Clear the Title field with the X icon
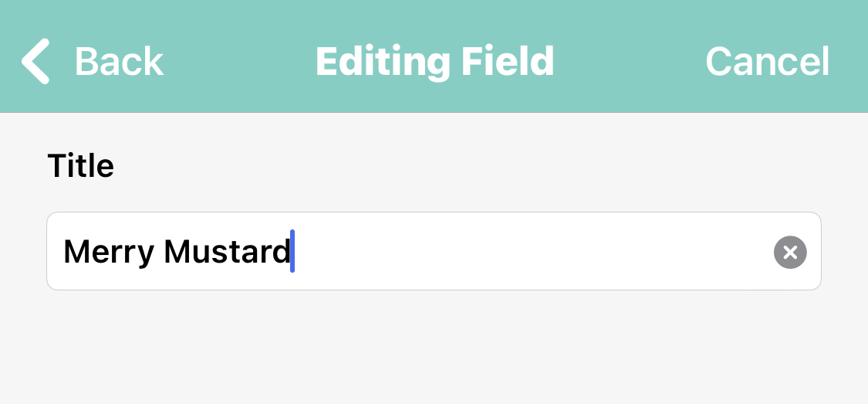Image resolution: width=868 pixels, height=404 pixels. [x=789, y=252]
